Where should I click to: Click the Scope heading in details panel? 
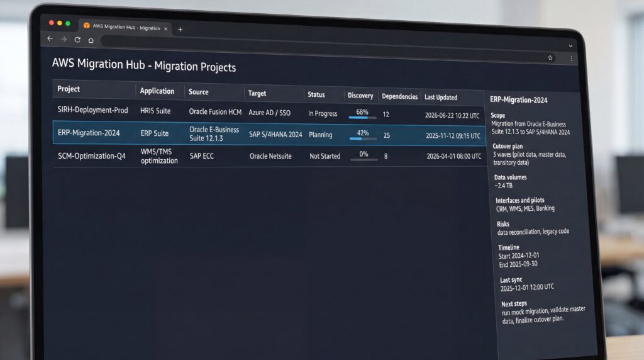(x=498, y=115)
